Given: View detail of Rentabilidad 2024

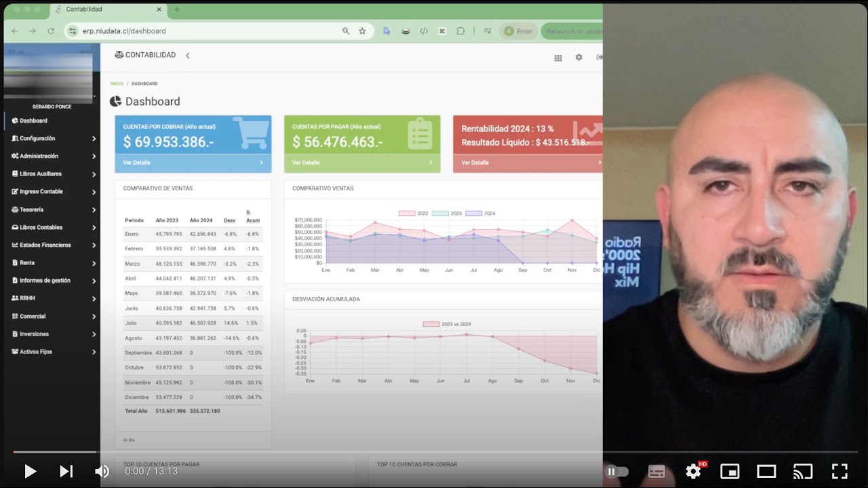Looking at the screenshot, I should [x=528, y=163].
